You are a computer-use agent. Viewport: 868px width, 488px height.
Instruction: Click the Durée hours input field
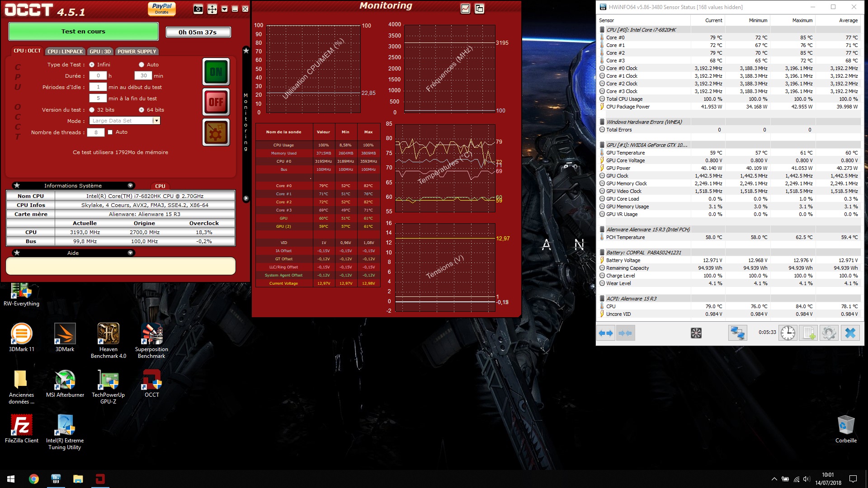pos(98,76)
